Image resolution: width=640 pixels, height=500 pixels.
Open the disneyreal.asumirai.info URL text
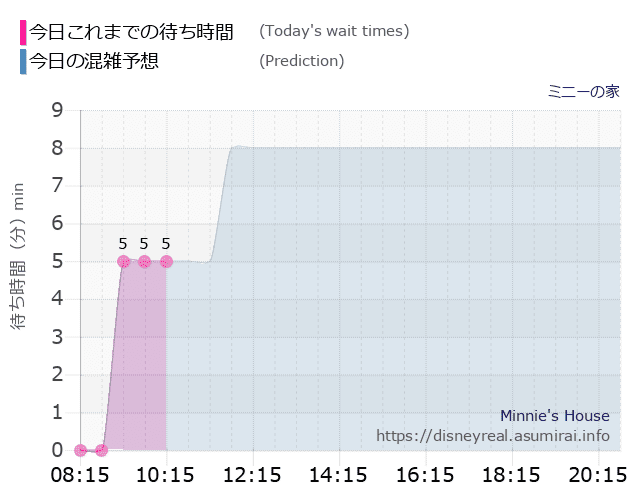493,436
